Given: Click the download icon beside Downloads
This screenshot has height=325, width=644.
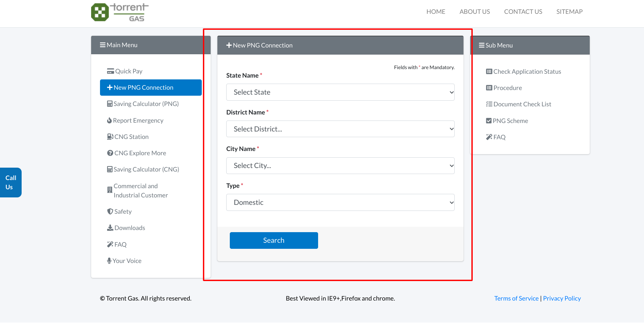Looking at the screenshot, I should point(110,228).
